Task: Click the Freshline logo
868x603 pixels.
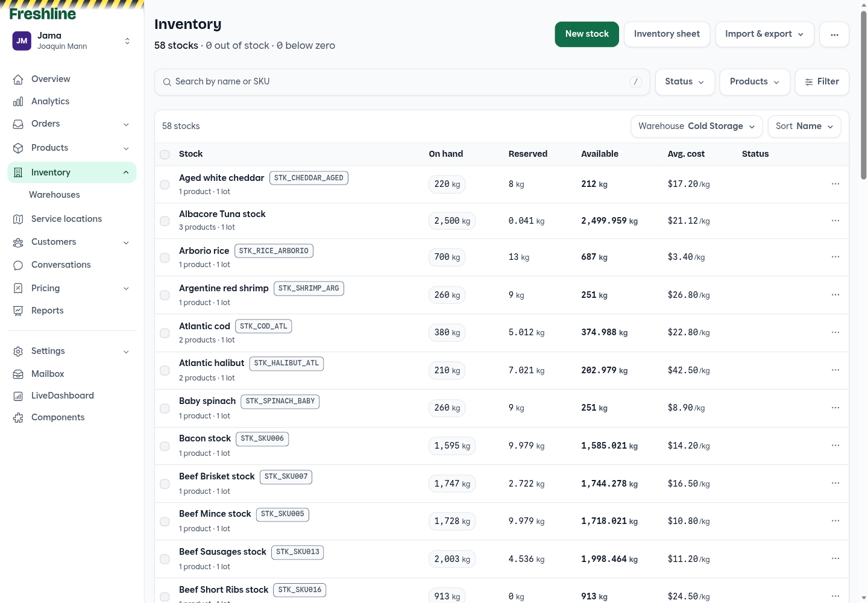Action: click(43, 14)
